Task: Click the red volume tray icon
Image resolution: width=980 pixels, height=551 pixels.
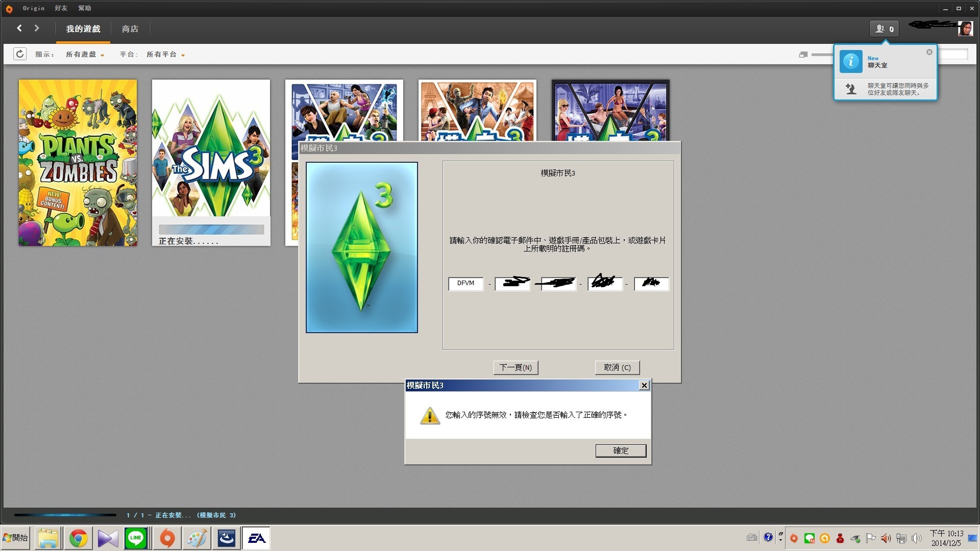Action: (x=886, y=538)
